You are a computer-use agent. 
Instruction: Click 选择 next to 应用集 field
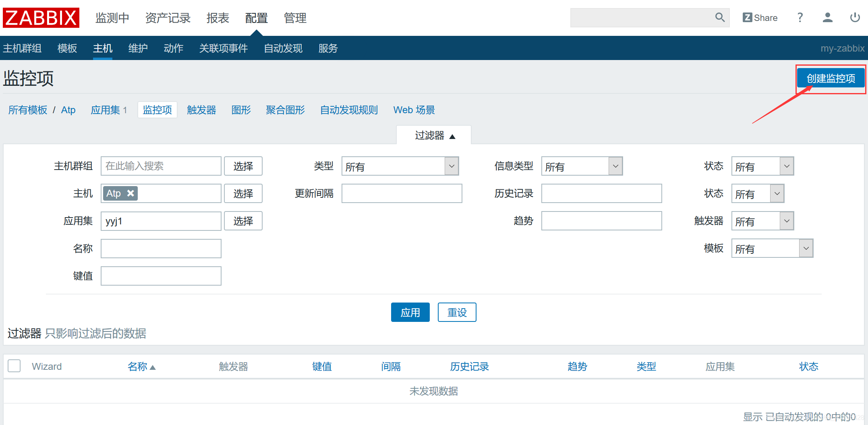click(243, 221)
